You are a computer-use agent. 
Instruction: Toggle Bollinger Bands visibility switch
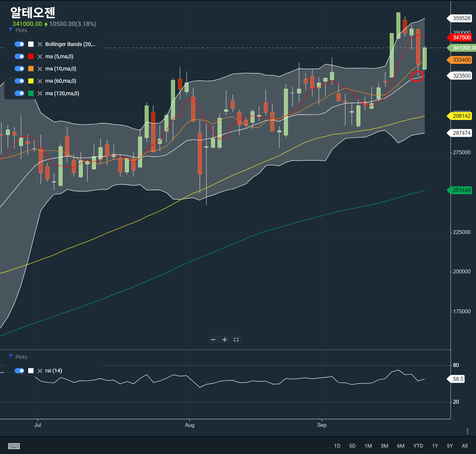click(19, 44)
